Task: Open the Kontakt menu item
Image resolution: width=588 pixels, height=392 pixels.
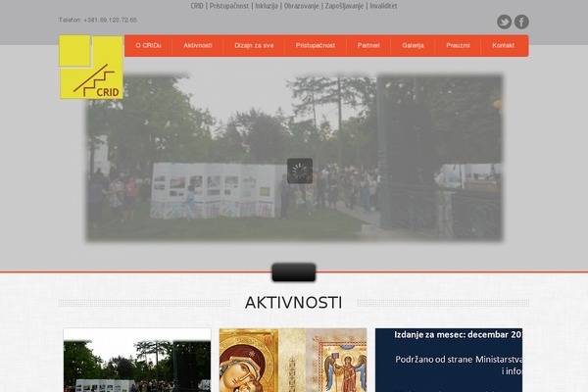Action: click(503, 45)
